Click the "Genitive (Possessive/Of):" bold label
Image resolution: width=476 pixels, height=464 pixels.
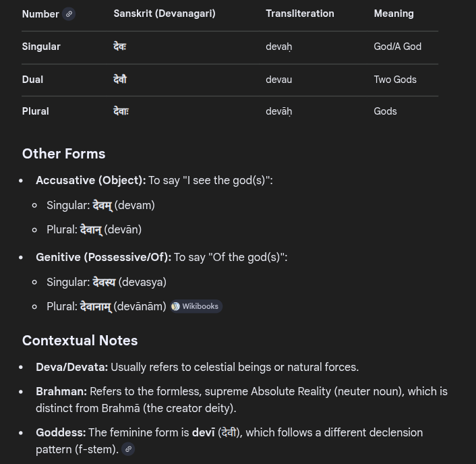[103, 257]
